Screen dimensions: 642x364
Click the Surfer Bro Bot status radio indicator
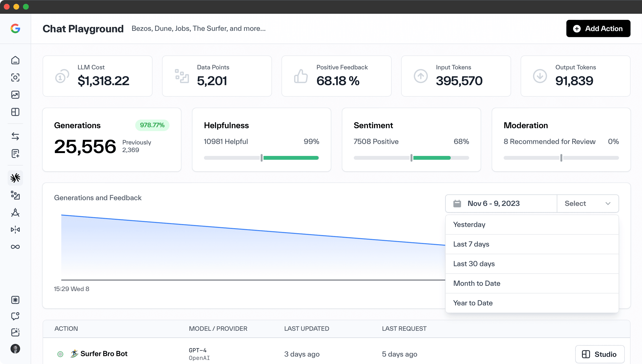click(x=60, y=354)
